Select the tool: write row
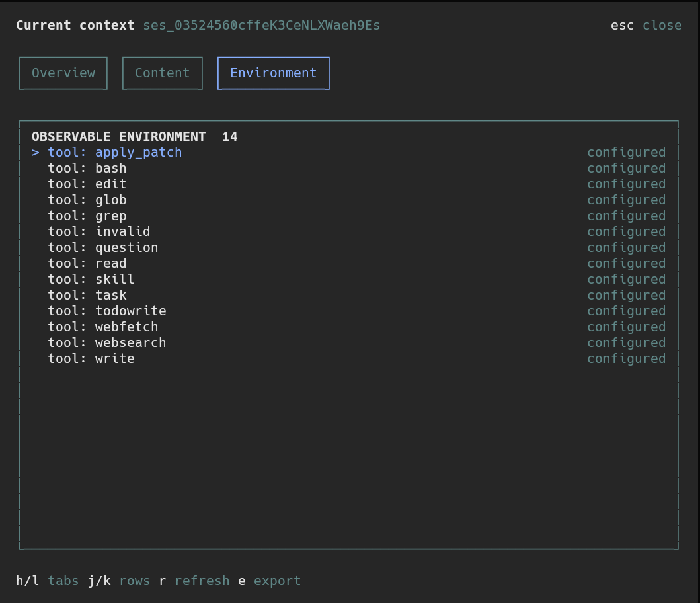Screen dimensions: 700x603 click(348, 358)
